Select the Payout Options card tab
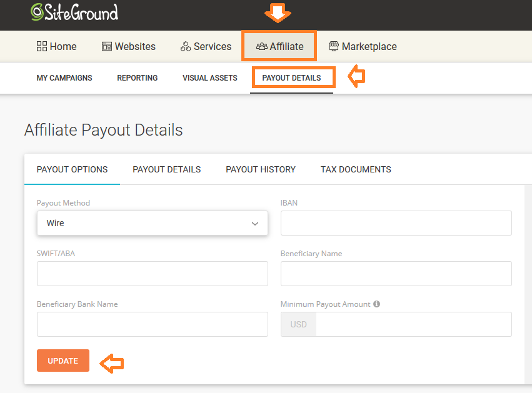532x393 pixels. pos(73,169)
